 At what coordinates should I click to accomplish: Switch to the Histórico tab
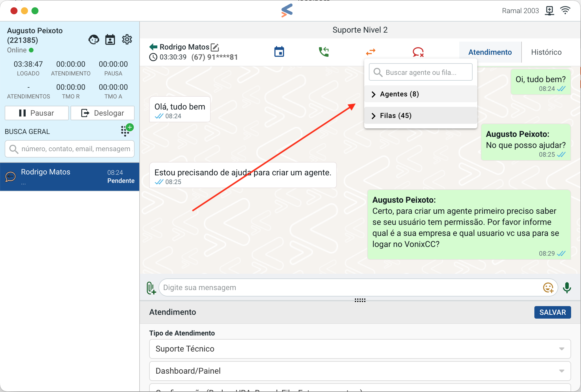pyautogui.click(x=546, y=52)
